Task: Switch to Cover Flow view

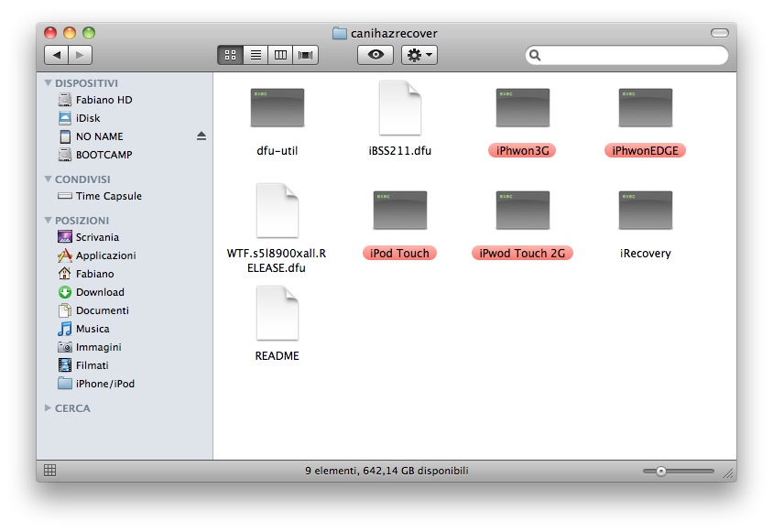Action: (x=306, y=55)
